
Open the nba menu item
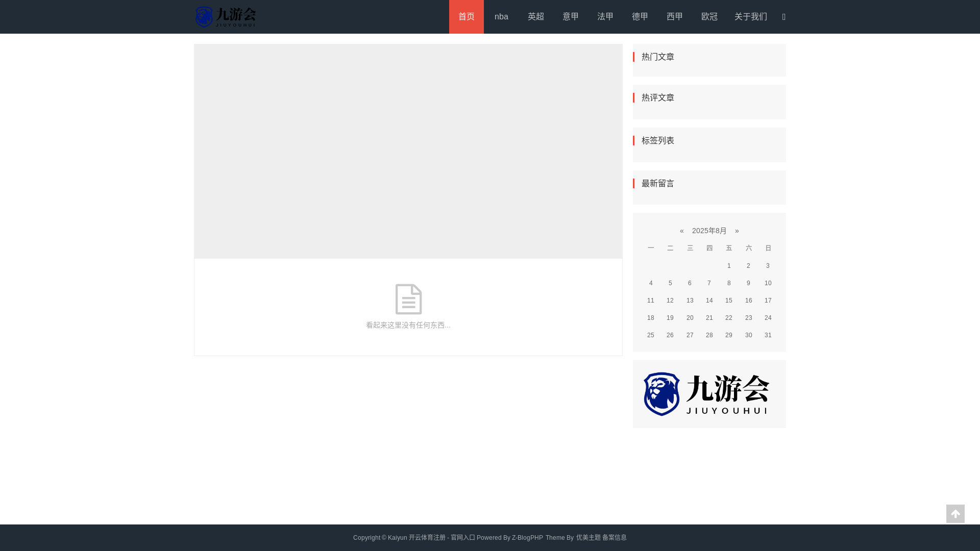501,17
